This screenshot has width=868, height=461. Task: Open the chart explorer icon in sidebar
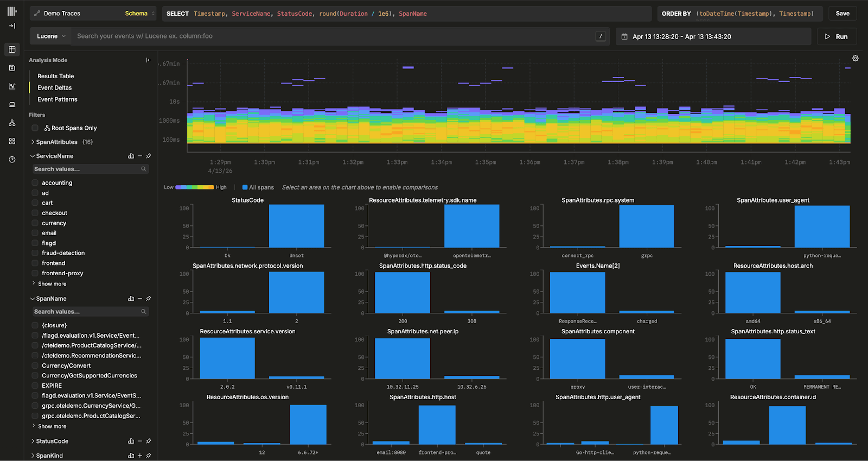pyautogui.click(x=12, y=86)
